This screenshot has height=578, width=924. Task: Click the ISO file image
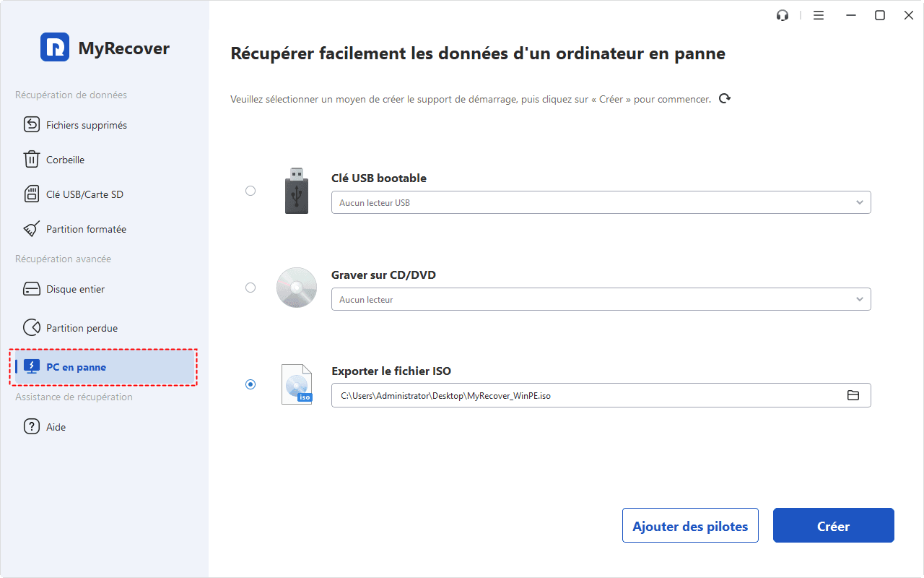point(297,384)
